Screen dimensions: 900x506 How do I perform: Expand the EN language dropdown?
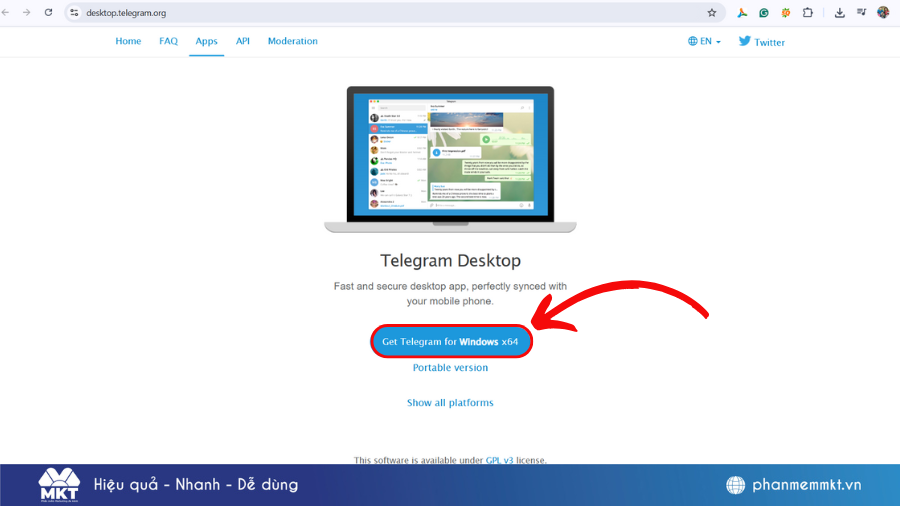click(x=704, y=41)
